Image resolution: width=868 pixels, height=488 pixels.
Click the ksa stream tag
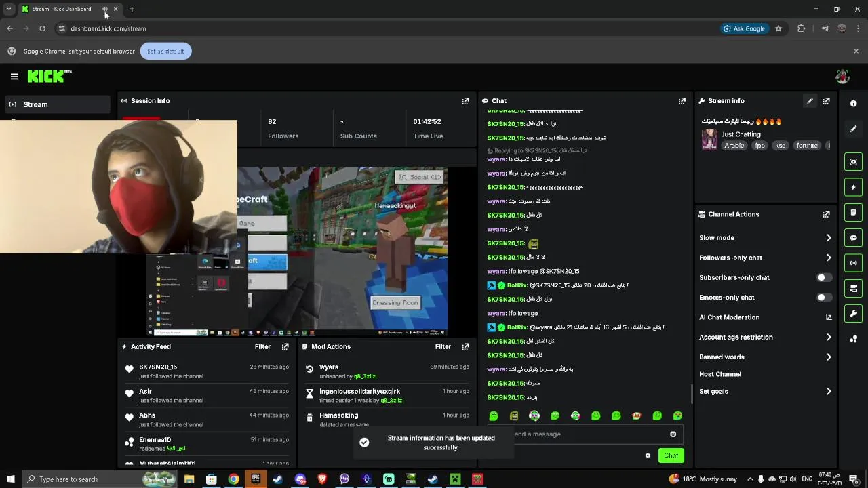point(781,146)
